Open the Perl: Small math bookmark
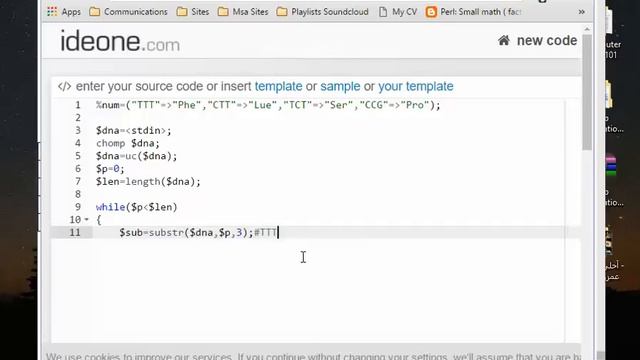Viewport: 640px width, 360px height. click(x=473, y=12)
